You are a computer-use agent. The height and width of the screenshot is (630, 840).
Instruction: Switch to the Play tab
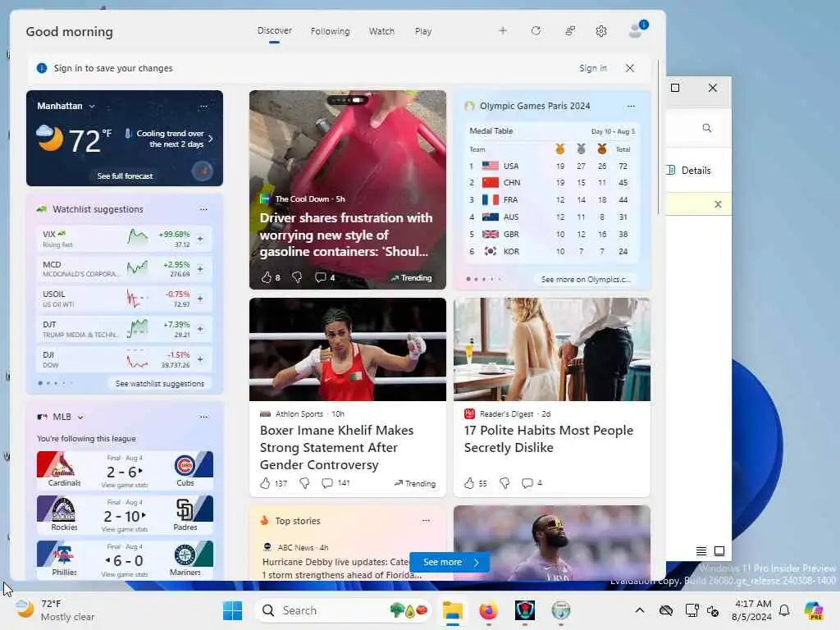point(422,31)
